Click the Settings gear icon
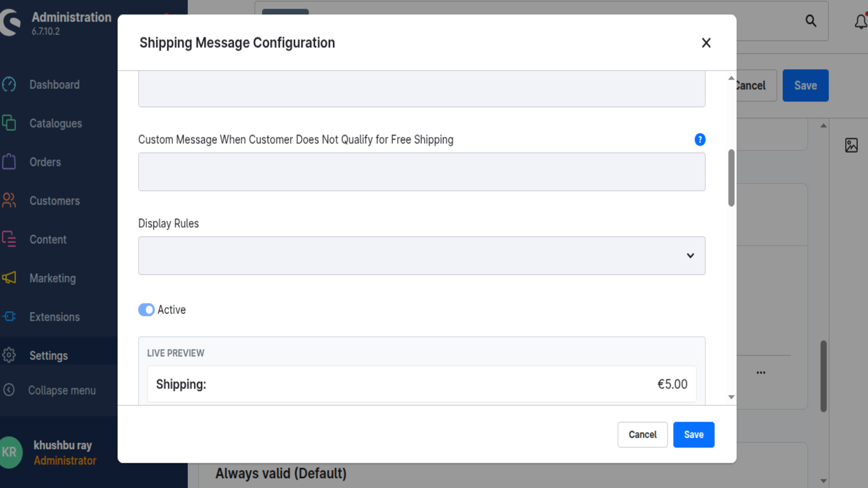The image size is (868, 488). (x=9, y=355)
